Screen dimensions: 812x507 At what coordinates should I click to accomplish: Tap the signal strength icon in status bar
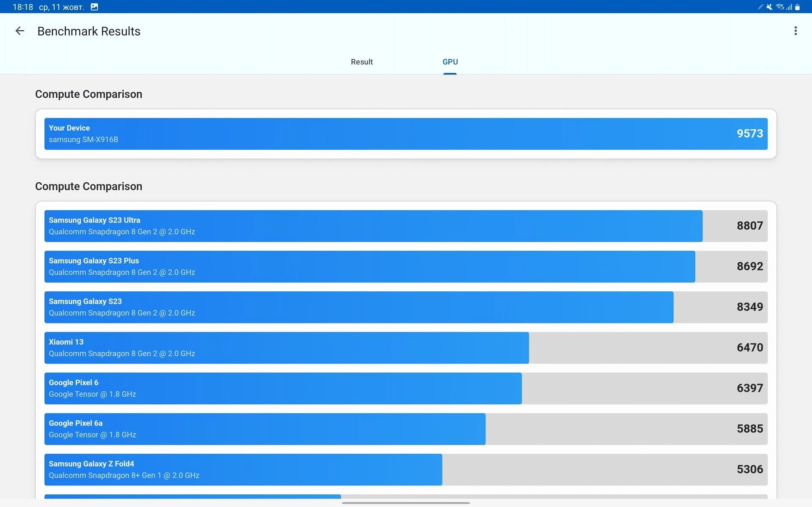point(789,7)
